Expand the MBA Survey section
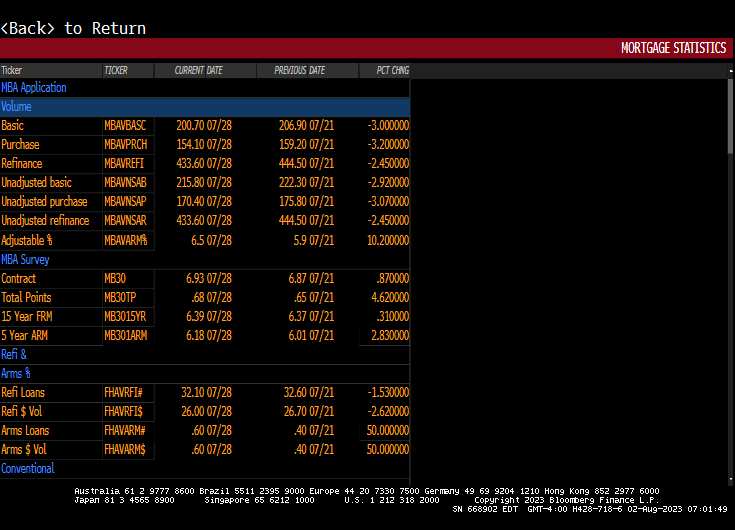This screenshot has width=735, height=530. click(26, 259)
